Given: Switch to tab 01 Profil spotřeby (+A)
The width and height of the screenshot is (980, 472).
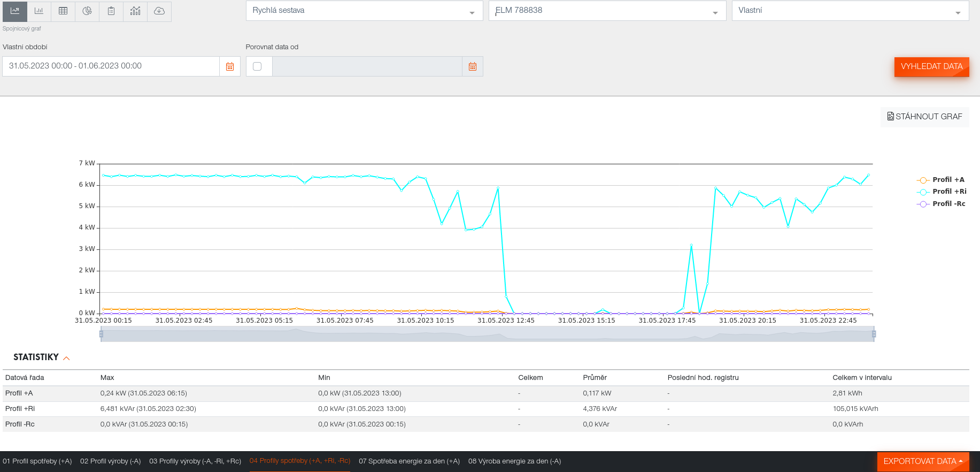Looking at the screenshot, I should click(x=37, y=461).
